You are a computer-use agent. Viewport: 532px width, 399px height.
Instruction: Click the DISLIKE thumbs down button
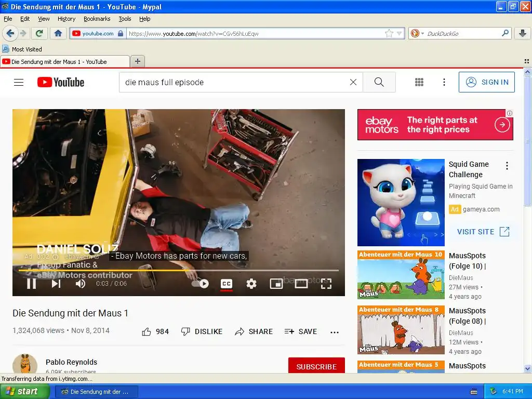(x=202, y=331)
